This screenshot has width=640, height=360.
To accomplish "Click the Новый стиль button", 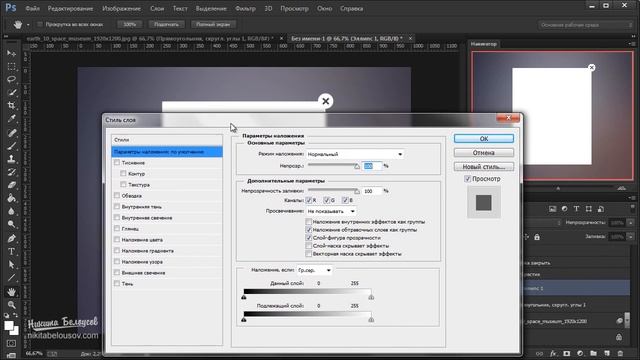I will tap(484, 167).
